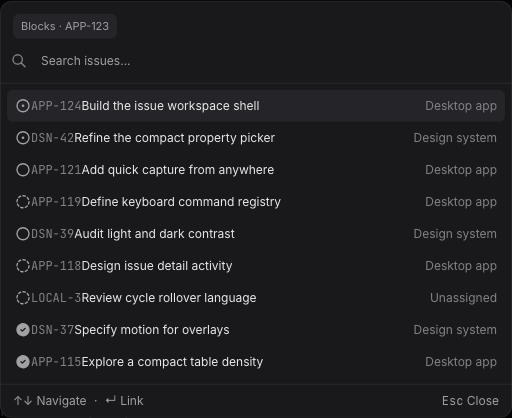512x418 pixels.
Task: Click Design system label on DSN-42 row
Action: point(455,138)
